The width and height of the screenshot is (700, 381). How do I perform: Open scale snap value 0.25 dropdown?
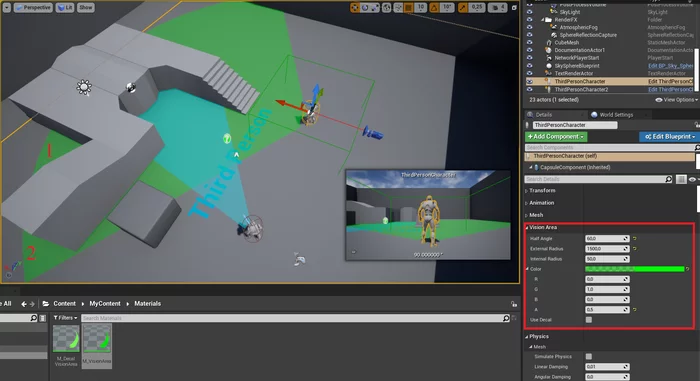[x=477, y=8]
